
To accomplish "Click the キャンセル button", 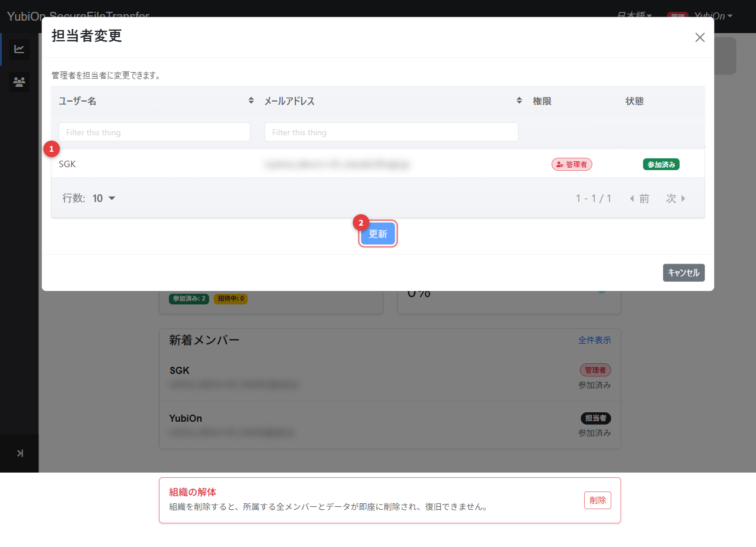I will click(684, 272).
